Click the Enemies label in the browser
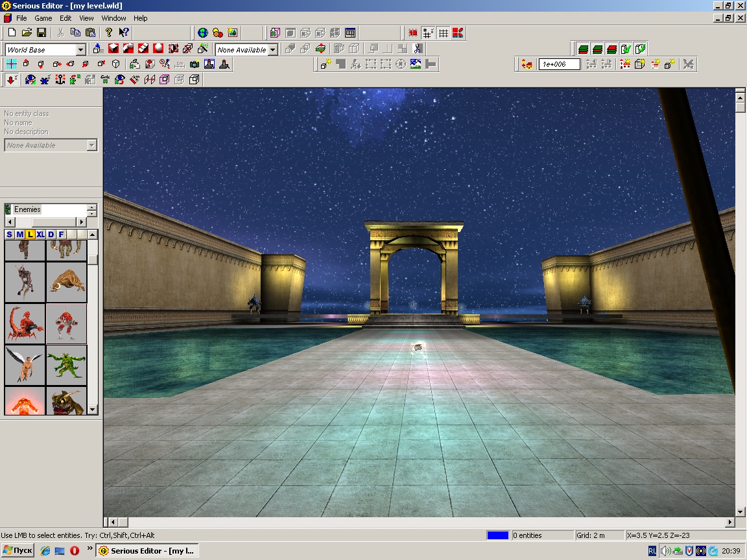The height and width of the screenshot is (560, 747). click(x=27, y=209)
